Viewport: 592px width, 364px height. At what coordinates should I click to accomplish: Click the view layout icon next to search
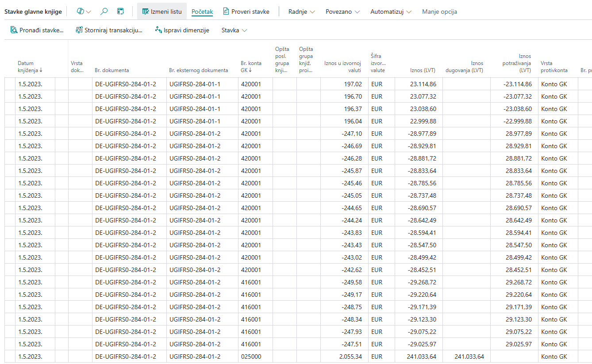coord(120,11)
